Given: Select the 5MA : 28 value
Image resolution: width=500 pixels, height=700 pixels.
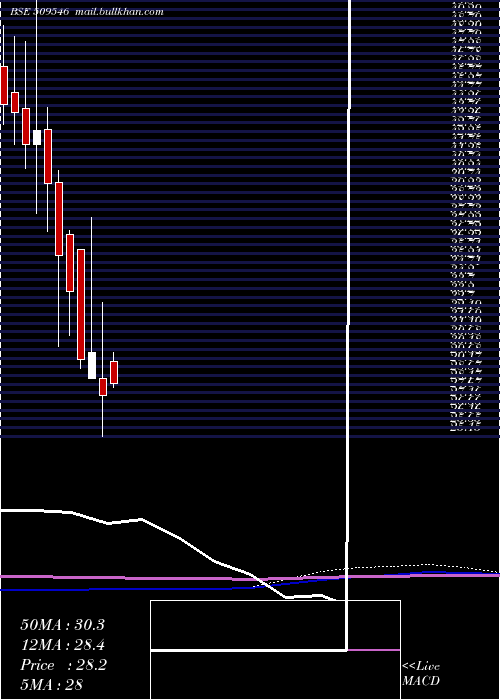Looking at the screenshot, I should tap(52, 685).
